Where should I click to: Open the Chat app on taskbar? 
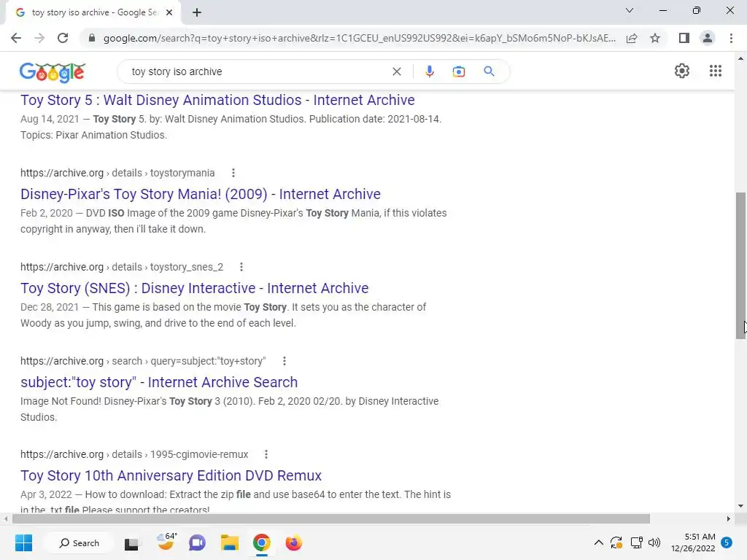[197, 542]
